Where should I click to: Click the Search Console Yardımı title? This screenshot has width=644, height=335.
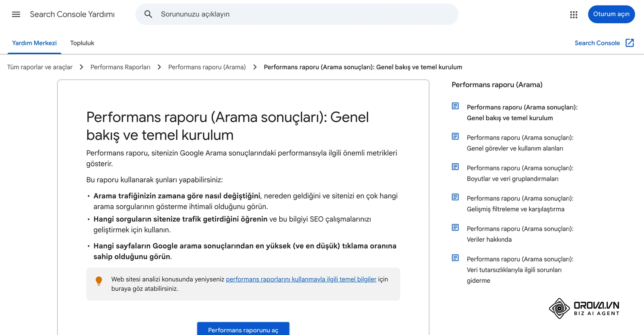(72, 14)
